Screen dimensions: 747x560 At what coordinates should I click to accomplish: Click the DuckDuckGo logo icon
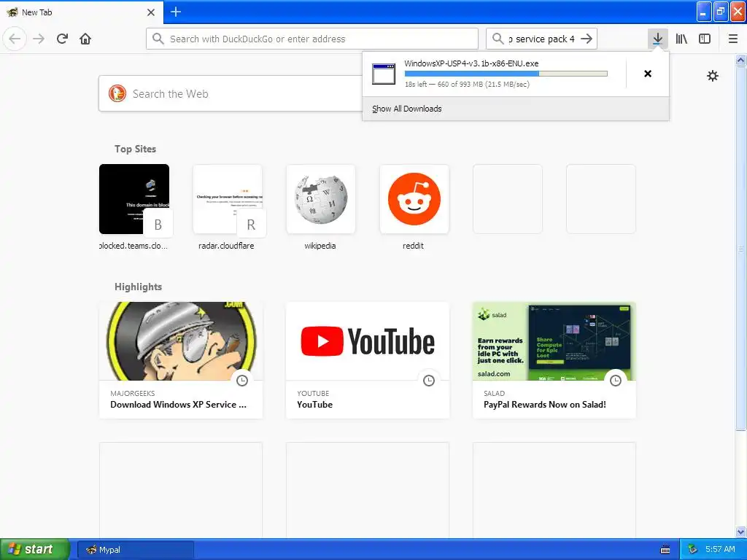(x=117, y=93)
